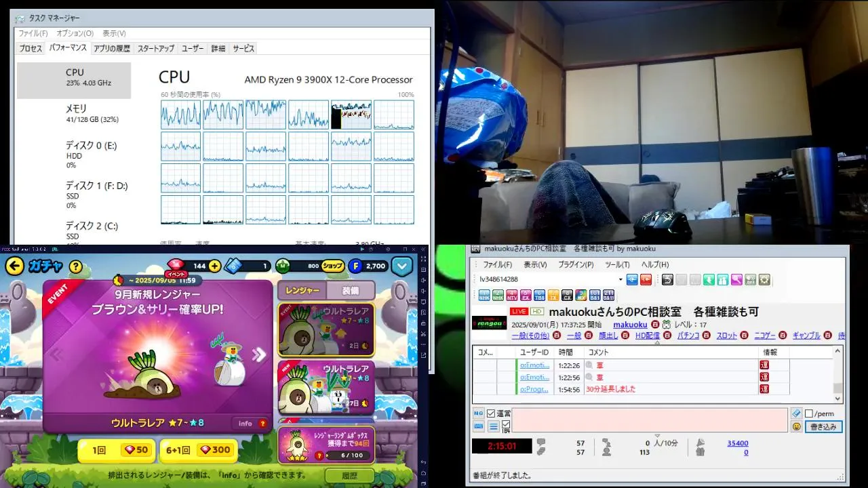
Task: Click the keyboard icon below NG button
Action: pos(478,426)
